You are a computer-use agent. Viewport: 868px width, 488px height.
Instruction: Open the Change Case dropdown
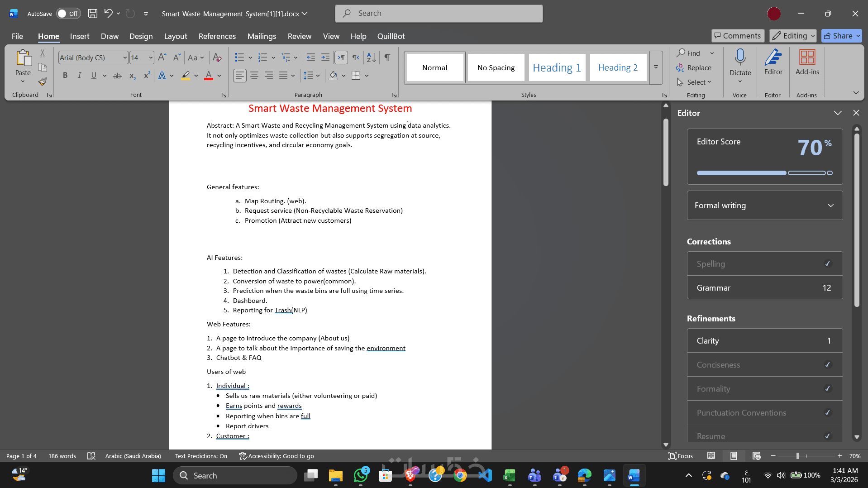click(196, 57)
